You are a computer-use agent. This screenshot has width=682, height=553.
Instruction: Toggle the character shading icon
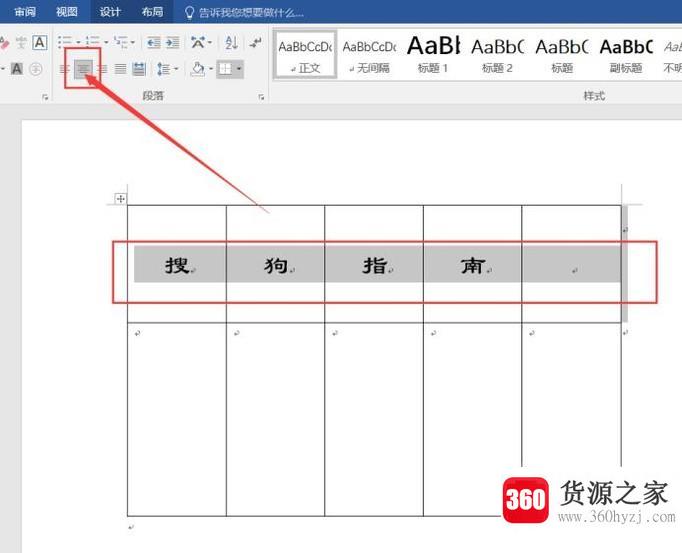(x=17, y=69)
